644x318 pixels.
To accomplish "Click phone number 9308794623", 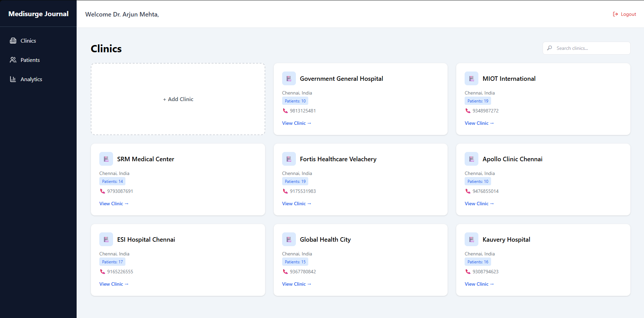I will 486,272.
